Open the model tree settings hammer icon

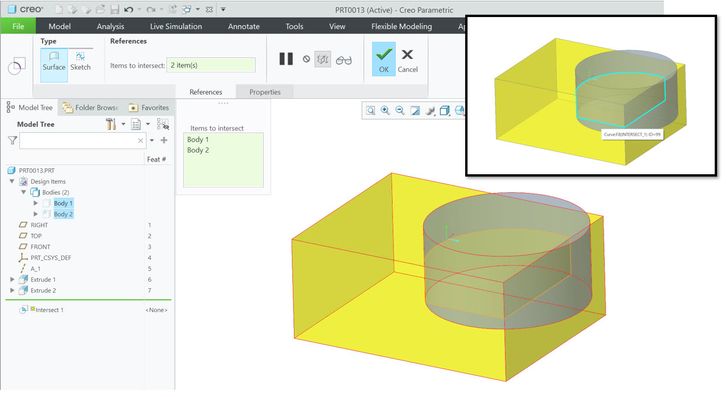pyautogui.click(x=111, y=124)
